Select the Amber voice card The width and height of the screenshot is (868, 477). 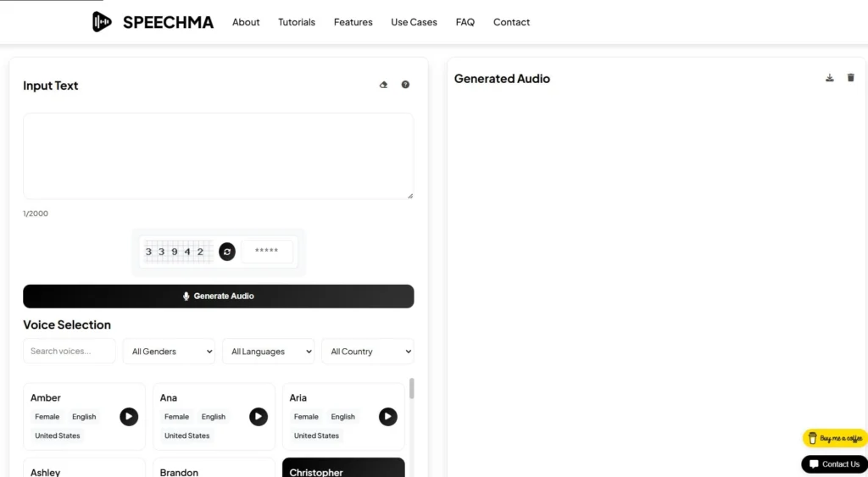click(x=84, y=416)
